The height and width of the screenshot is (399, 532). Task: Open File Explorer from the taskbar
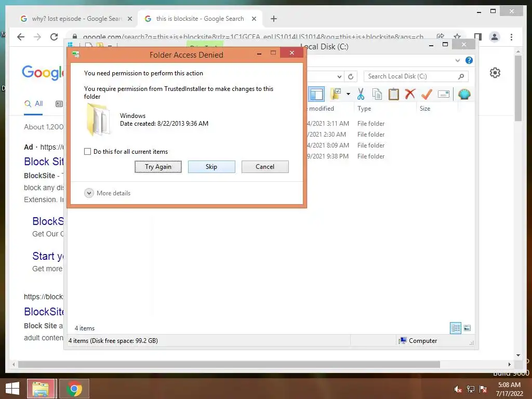click(41, 389)
